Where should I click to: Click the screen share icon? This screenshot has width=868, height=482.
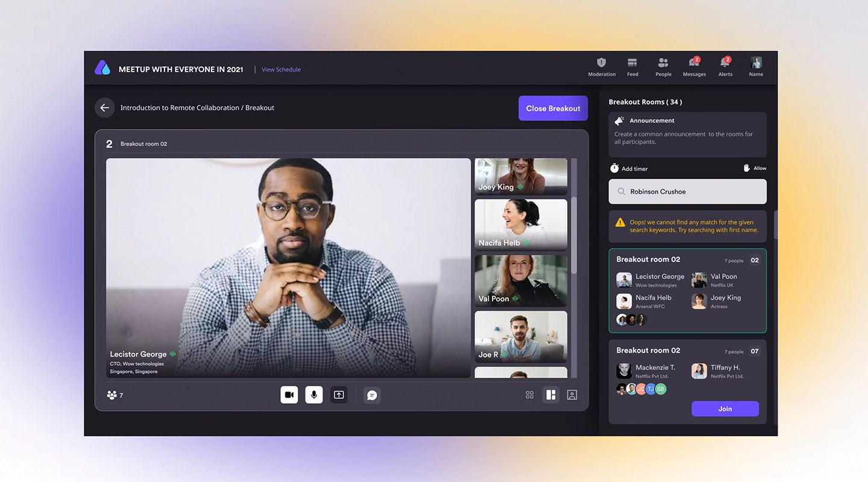click(x=338, y=395)
